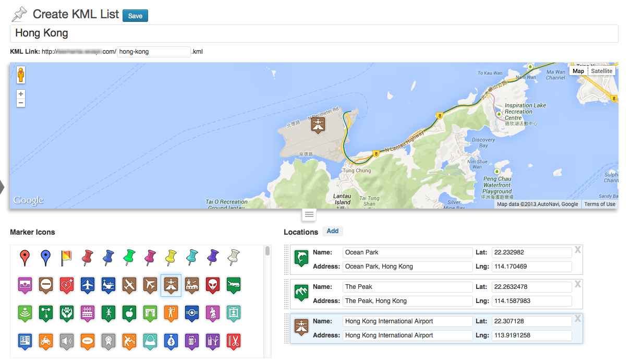Switch map to Map view

[578, 71]
